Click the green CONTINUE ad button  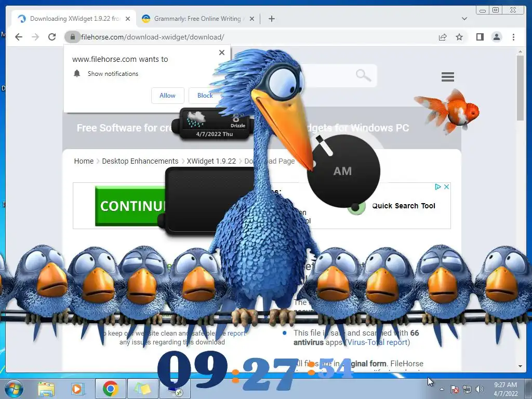click(130, 206)
